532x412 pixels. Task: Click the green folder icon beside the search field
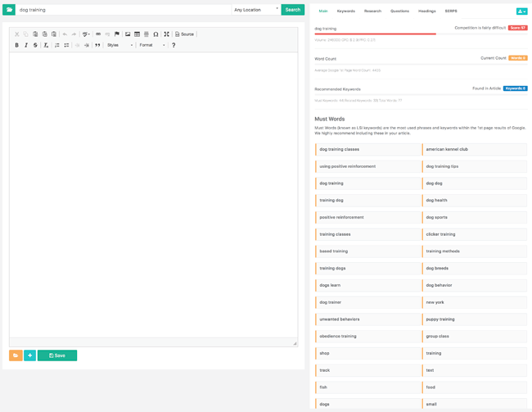pyautogui.click(x=9, y=10)
